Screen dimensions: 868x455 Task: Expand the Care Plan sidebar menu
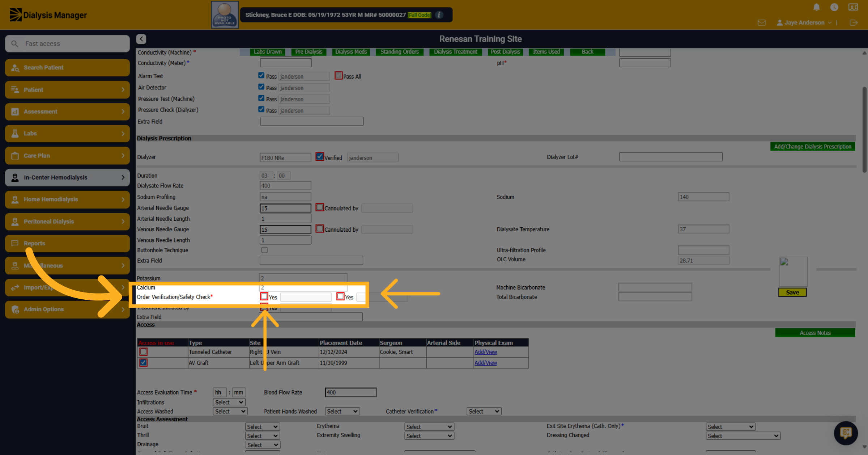[67, 156]
